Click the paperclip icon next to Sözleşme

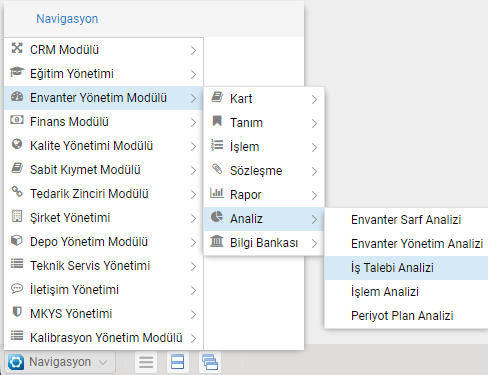click(x=217, y=169)
